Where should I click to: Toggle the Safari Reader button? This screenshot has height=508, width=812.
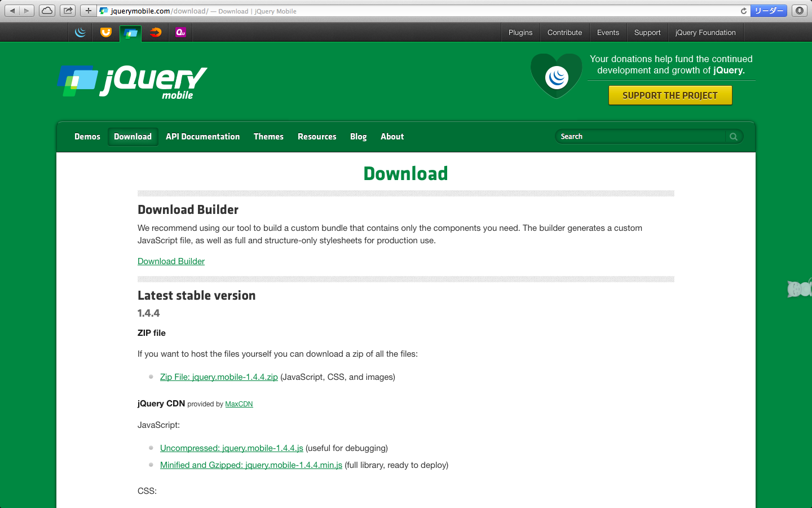point(769,11)
